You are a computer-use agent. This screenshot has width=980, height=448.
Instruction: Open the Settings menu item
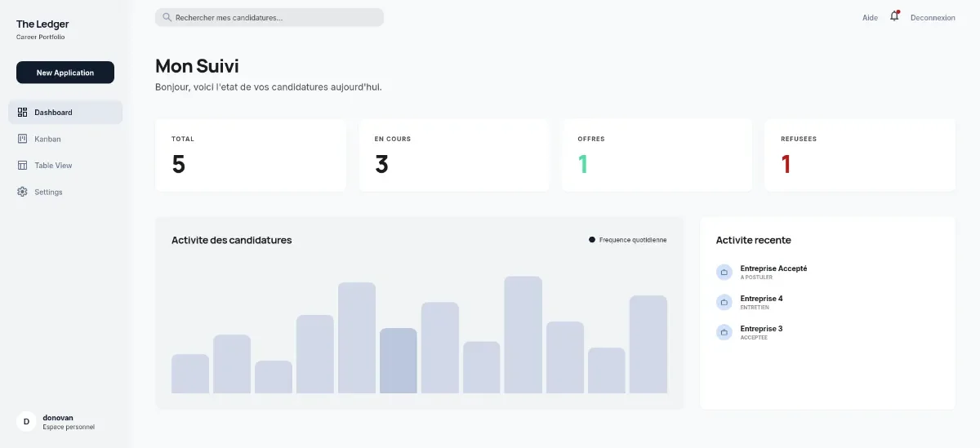coord(65,192)
